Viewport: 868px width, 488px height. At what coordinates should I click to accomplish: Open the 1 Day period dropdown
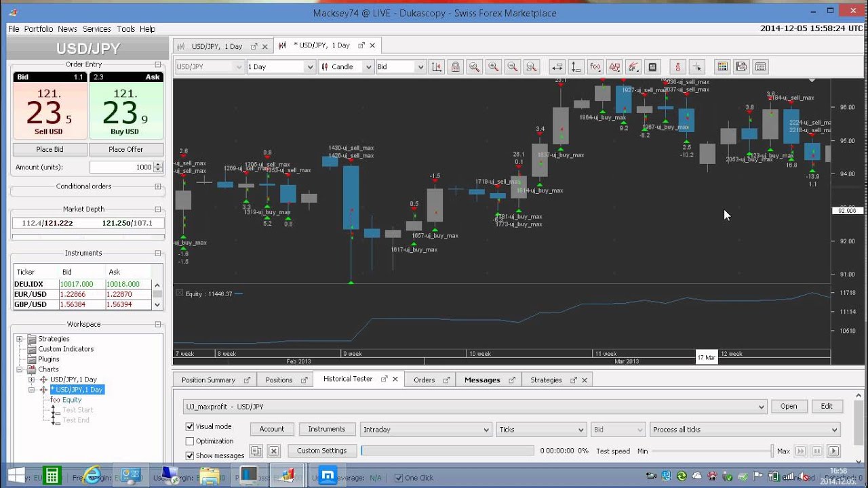[x=281, y=66]
